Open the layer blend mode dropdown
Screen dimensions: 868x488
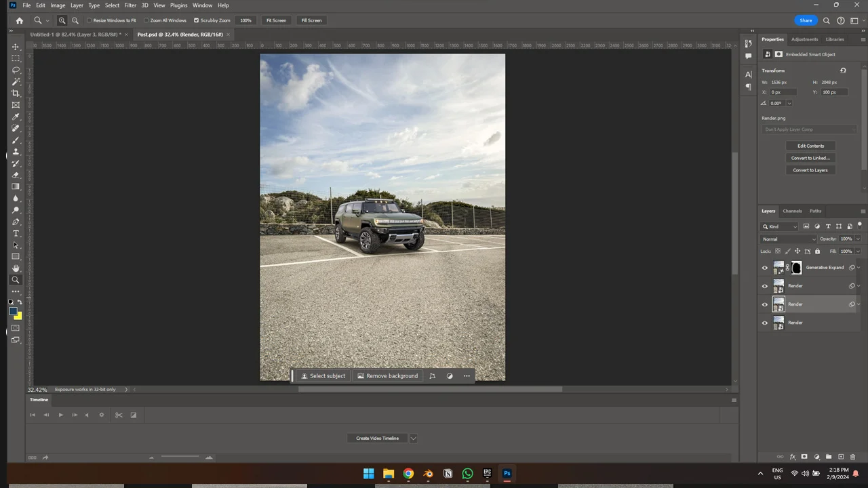[x=788, y=239]
